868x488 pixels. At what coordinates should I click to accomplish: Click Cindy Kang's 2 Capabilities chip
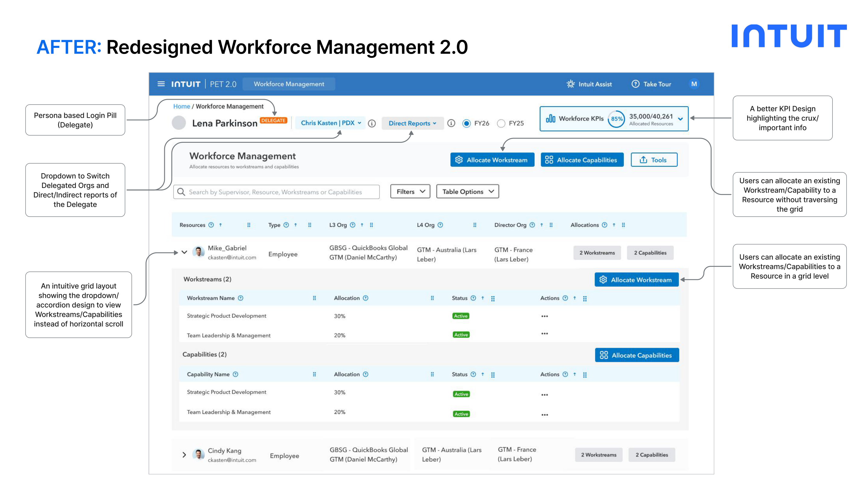pos(652,455)
